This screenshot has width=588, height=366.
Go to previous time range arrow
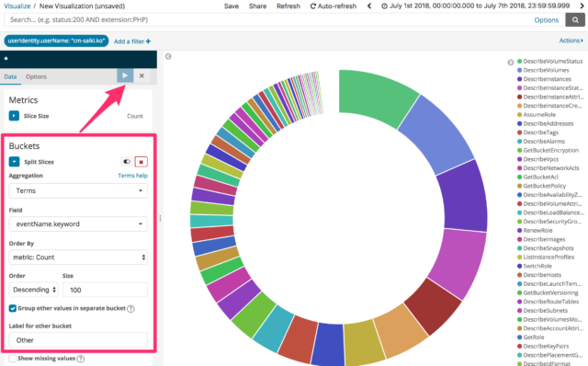369,6
